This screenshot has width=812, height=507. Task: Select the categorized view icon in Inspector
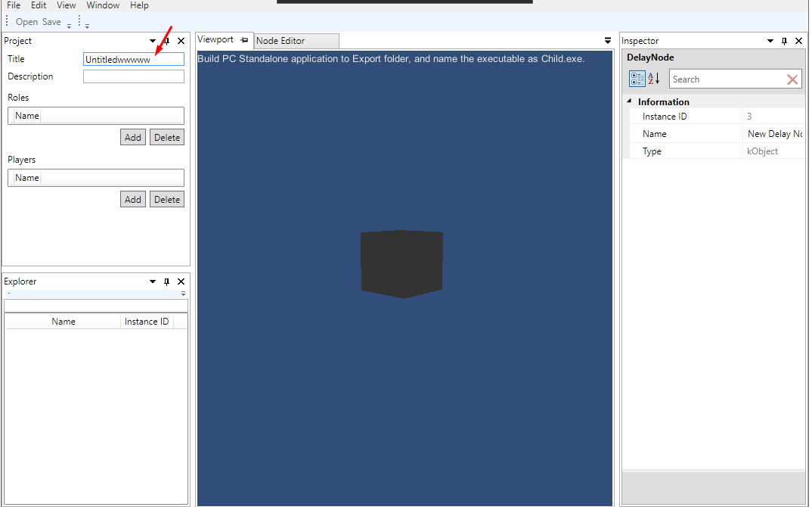tap(637, 79)
